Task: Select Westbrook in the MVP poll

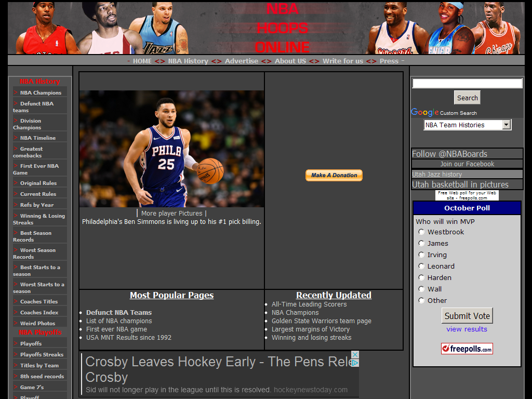Action: [421, 232]
